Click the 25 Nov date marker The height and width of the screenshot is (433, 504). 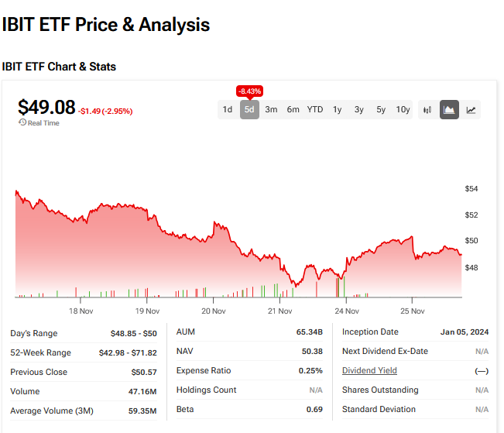click(413, 311)
